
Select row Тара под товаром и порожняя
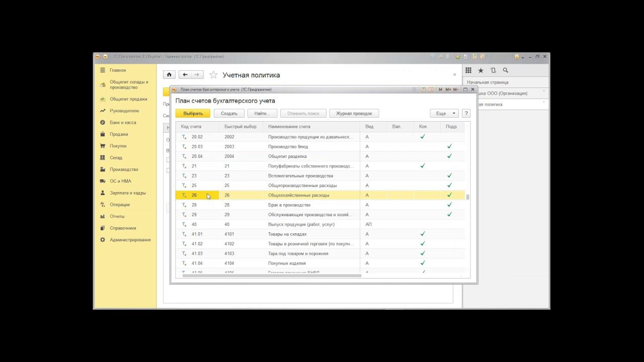pyautogui.click(x=320, y=253)
